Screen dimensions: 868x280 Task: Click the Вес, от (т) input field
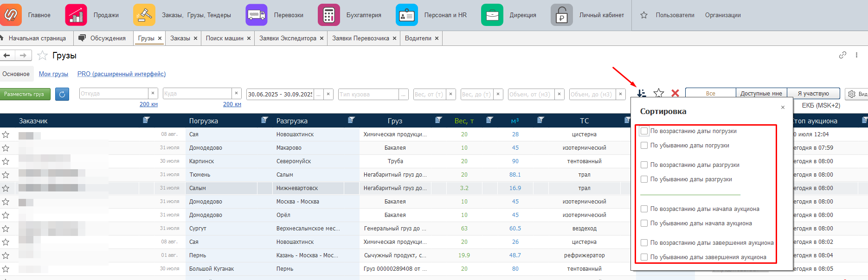click(x=430, y=94)
